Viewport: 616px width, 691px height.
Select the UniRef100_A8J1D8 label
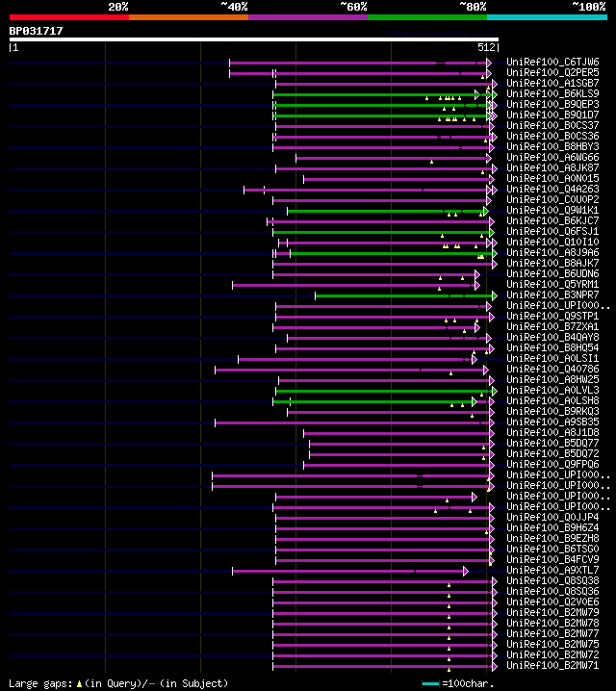[552, 432]
